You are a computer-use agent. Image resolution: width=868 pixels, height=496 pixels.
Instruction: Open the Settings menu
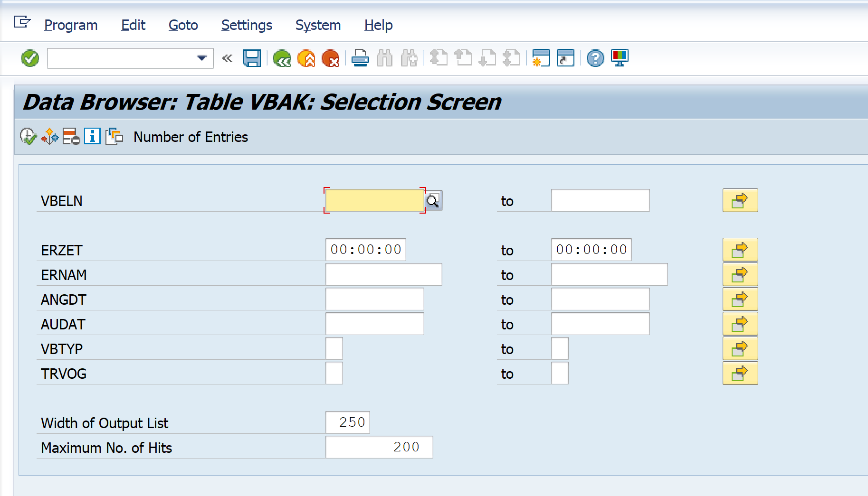[x=247, y=25]
